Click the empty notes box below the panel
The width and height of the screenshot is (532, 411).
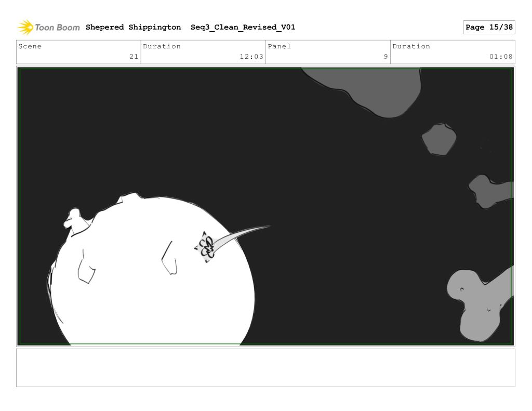(x=265, y=367)
